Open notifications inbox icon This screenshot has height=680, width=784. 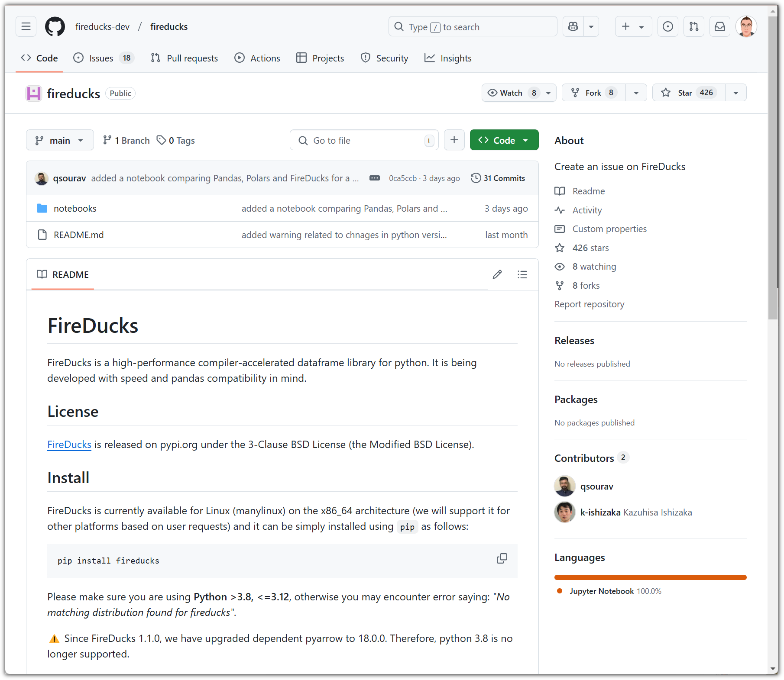click(720, 26)
